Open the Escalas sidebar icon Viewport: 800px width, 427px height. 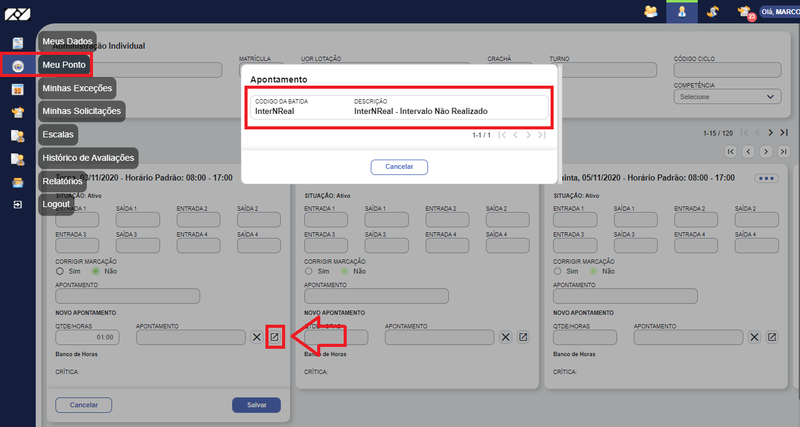point(18,136)
